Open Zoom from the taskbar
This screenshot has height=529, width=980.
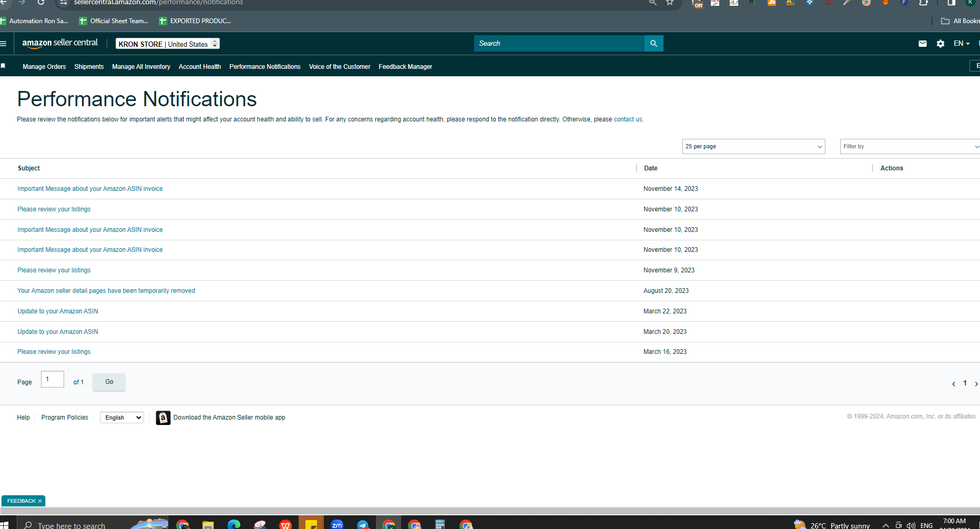337,524
